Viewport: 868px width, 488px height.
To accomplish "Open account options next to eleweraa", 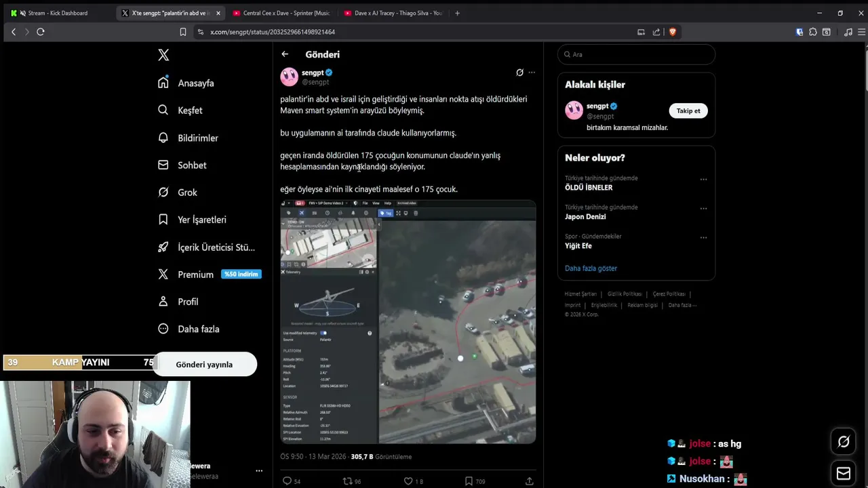I will (x=258, y=470).
